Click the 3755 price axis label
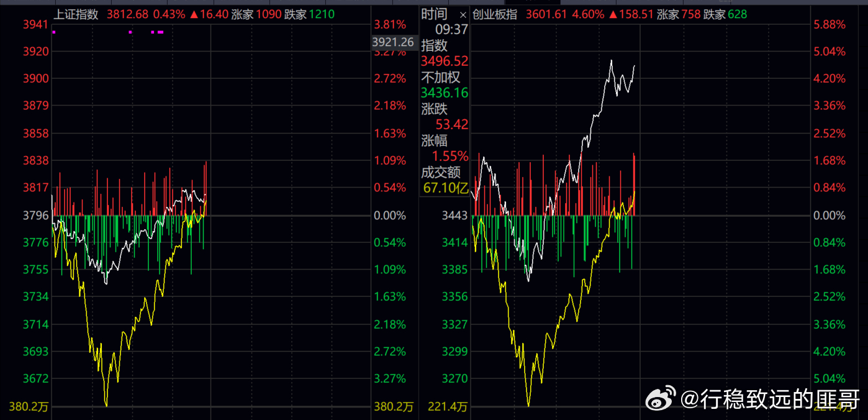 tap(35, 269)
